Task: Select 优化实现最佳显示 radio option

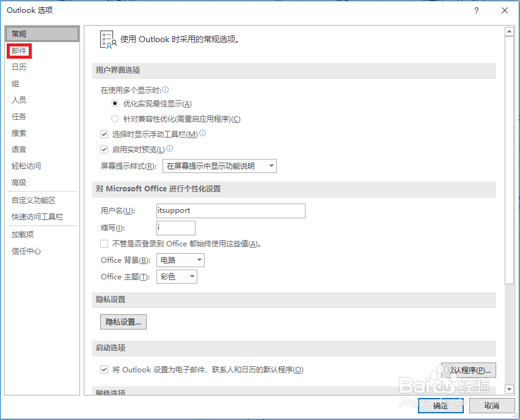Action: pyautogui.click(x=115, y=103)
